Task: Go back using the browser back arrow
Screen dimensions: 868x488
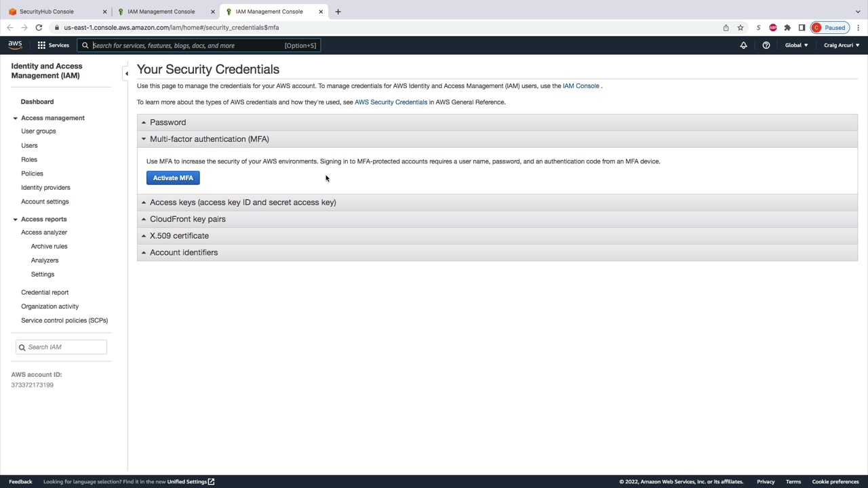Action: 9,28
